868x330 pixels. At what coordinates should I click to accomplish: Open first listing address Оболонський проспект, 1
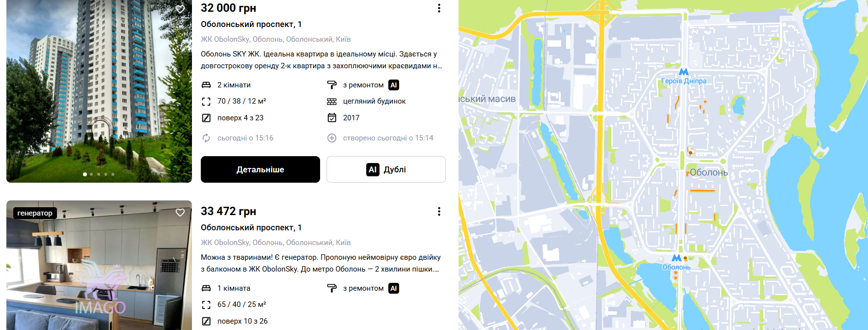click(x=251, y=24)
